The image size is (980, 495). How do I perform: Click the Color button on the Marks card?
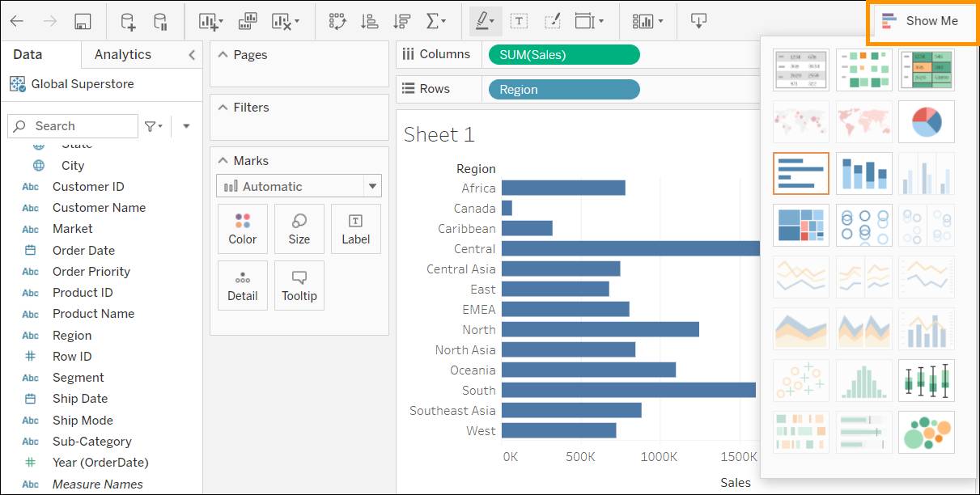[x=242, y=228]
